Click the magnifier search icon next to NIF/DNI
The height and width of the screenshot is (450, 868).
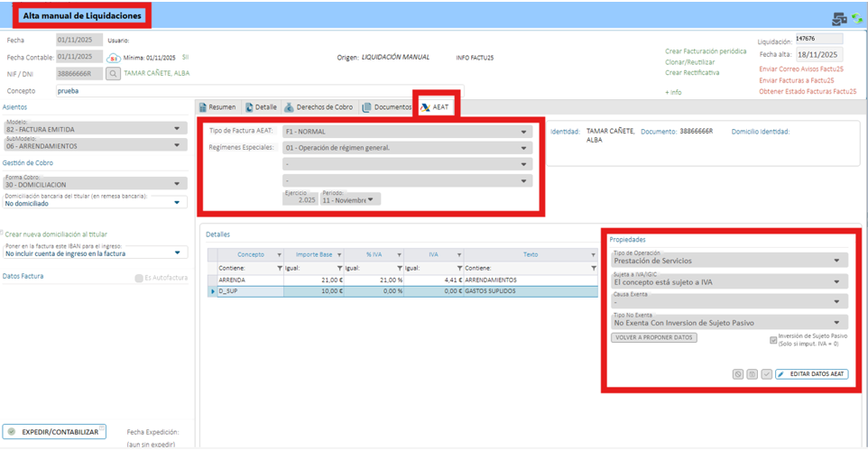(x=114, y=74)
